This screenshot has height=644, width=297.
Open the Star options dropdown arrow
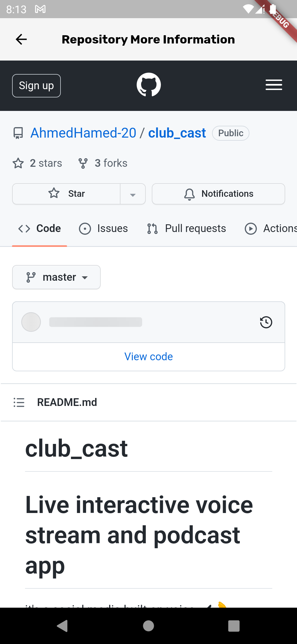[133, 194]
